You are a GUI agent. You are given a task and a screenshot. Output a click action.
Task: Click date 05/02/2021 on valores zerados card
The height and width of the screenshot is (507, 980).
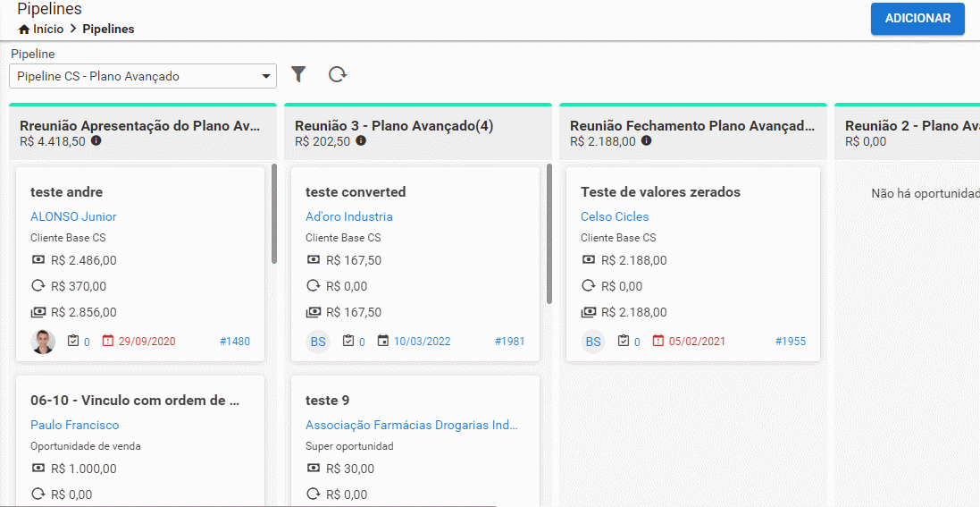click(x=697, y=342)
